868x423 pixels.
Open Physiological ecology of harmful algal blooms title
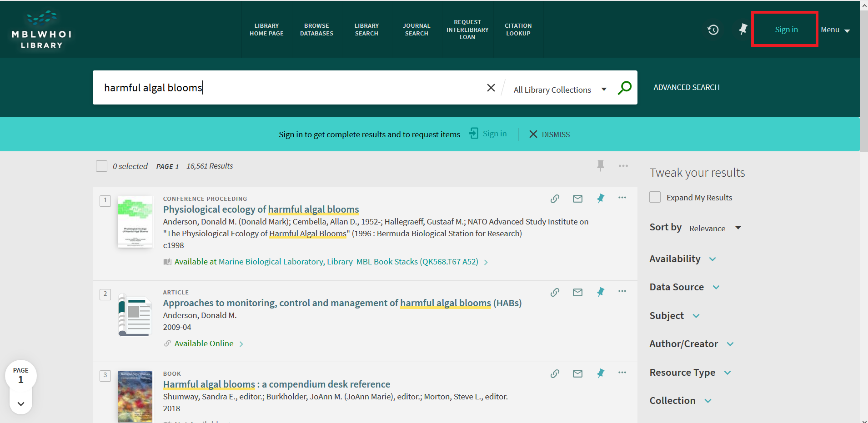[261, 209]
